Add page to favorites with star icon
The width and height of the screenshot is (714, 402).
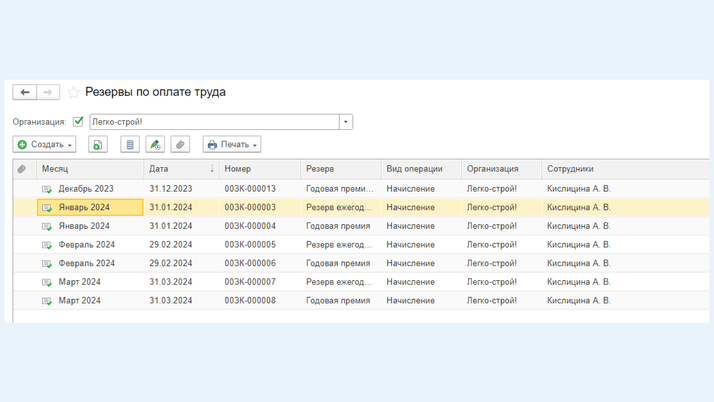tap(73, 92)
